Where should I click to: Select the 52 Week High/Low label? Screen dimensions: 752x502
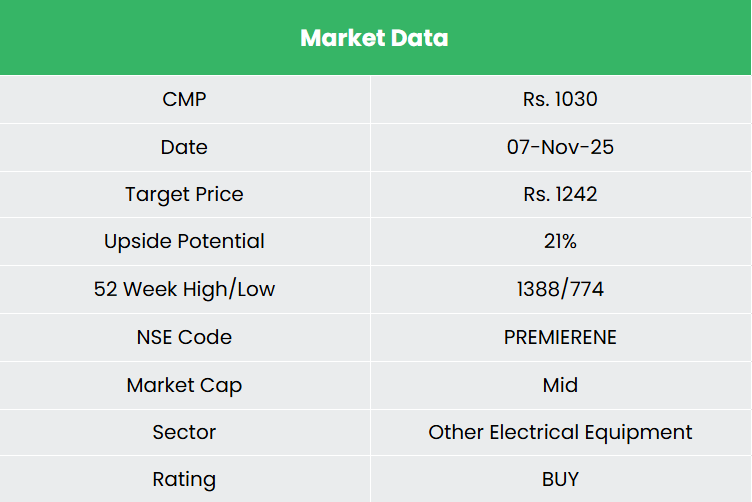(184, 289)
